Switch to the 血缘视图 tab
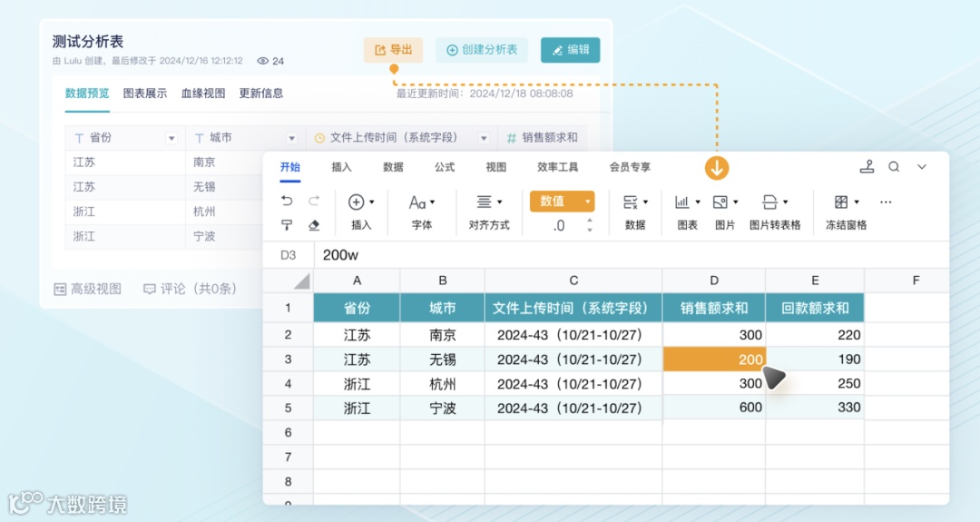980x522 pixels. click(203, 94)
